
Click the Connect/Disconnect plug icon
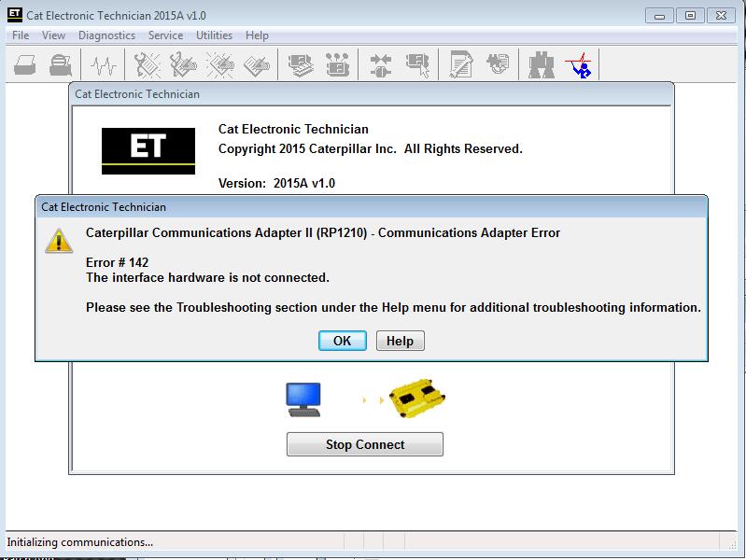[381, 65]
